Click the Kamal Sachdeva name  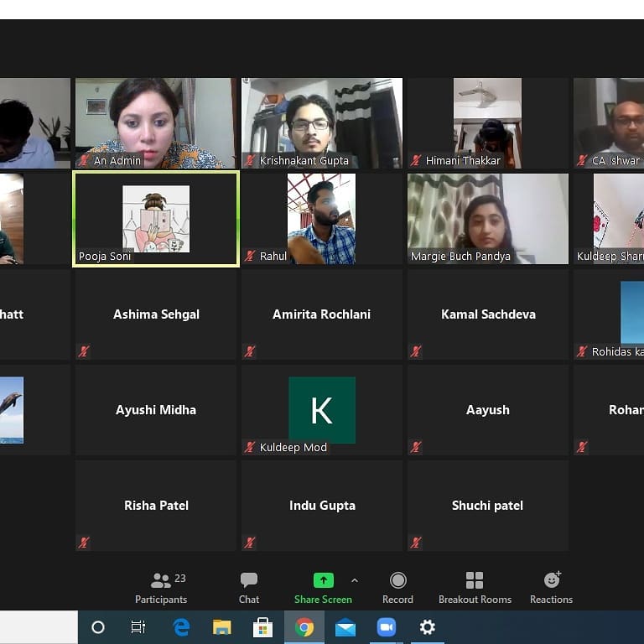pos(488,314)
